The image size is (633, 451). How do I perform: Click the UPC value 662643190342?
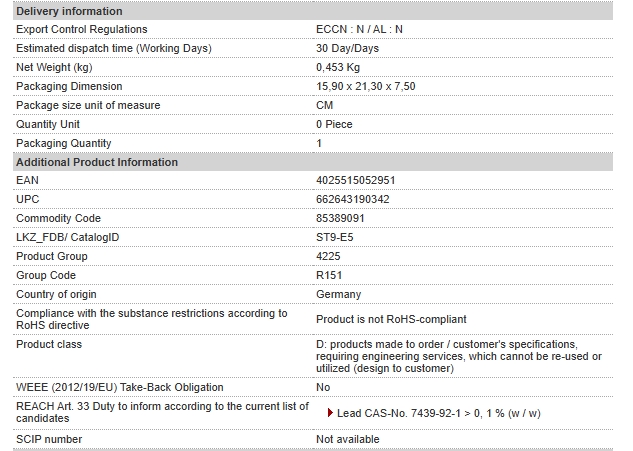(x=352, y=199)
